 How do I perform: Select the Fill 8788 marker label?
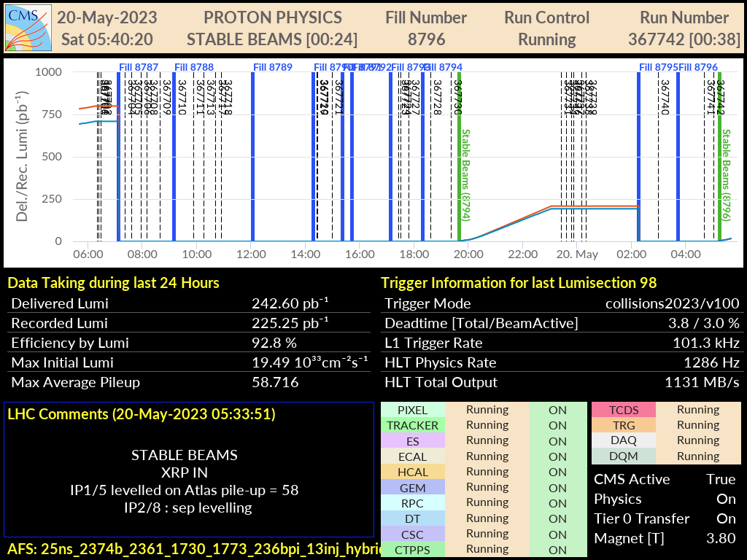click(x=194, y=67)
